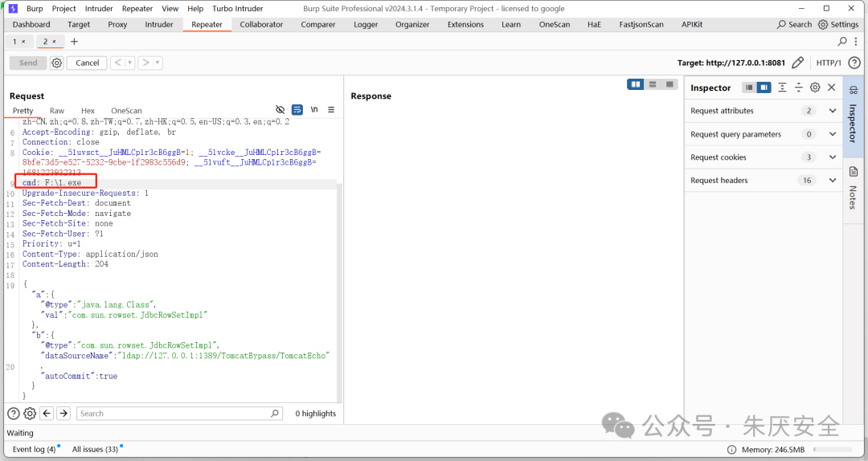Open search help question icon at bottom
This screenshot has height=461, width=868.
14,414
